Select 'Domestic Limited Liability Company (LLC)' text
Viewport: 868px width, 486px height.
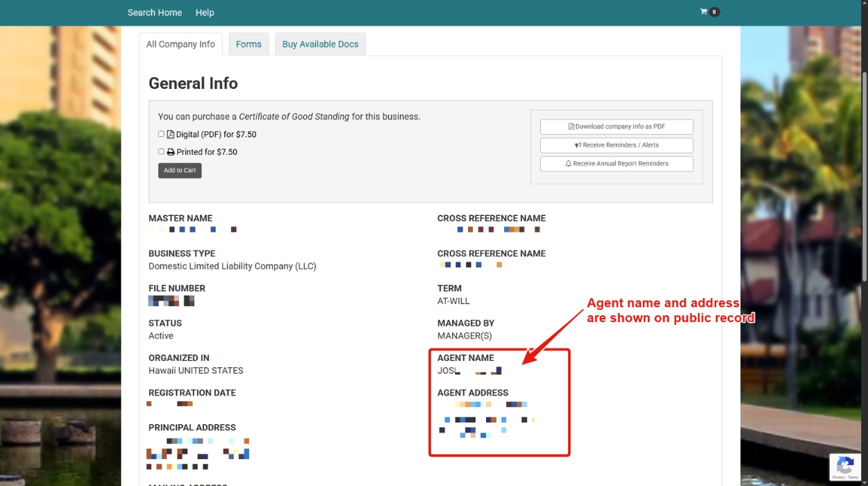233,266
